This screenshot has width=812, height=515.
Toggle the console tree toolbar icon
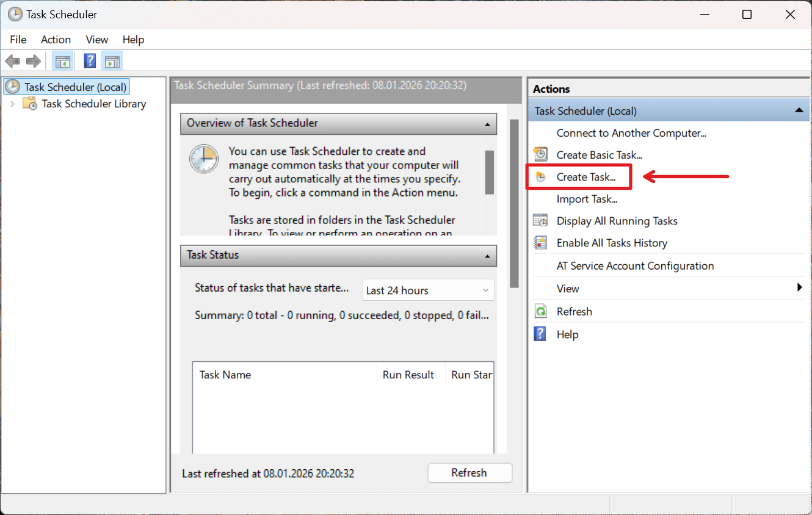coord(63,60)
